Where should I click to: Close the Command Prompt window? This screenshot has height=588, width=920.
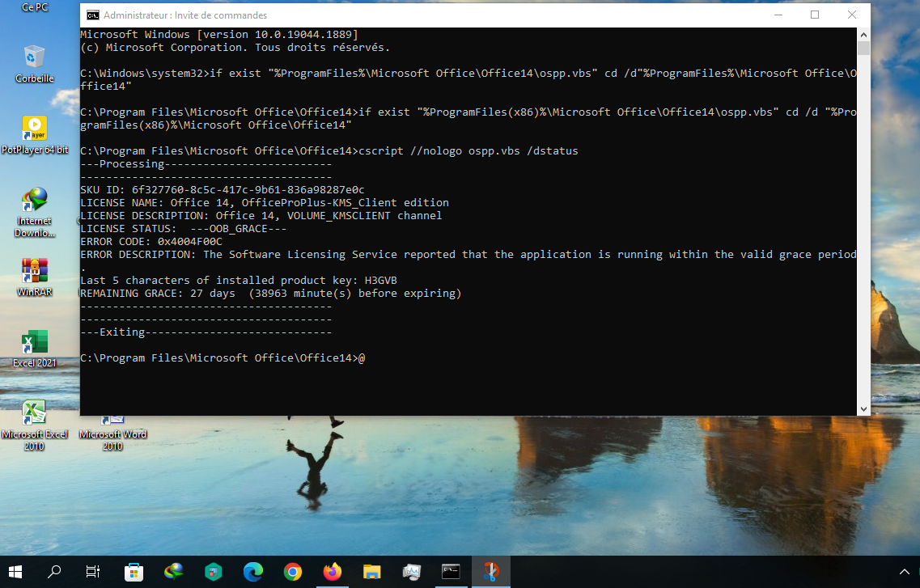coord(852,15)
